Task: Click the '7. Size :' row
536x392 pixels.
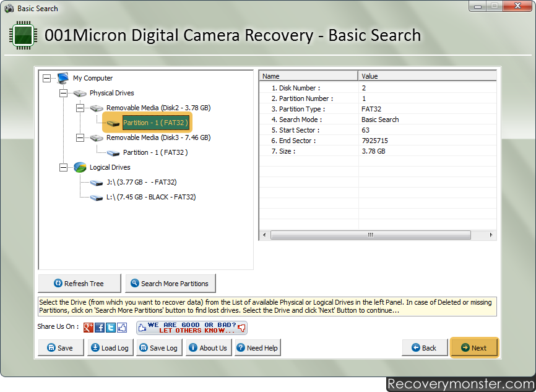Action: [378, 151]
